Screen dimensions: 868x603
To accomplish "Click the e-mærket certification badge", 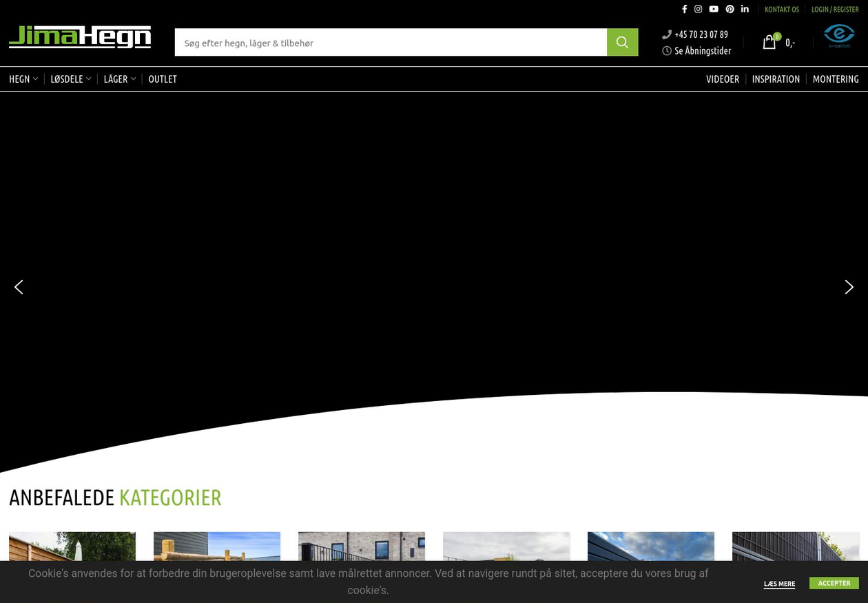I will pyautogui.click(x=838, y=36).
